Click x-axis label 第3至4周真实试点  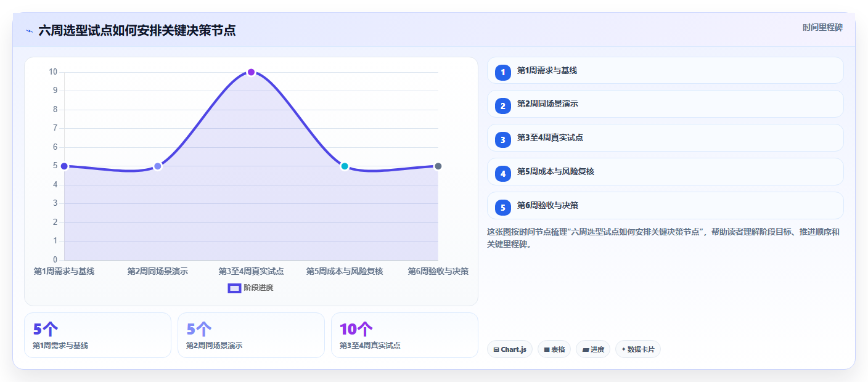point(251,271)
